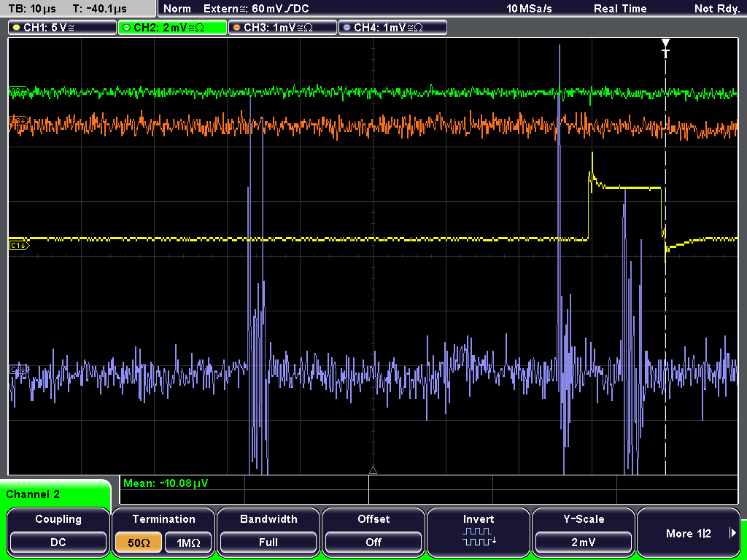The height and width of the screenshot is (560, 747).
Task: Select the CH4: 1 mV channel tab
Action: coord(392,27)
